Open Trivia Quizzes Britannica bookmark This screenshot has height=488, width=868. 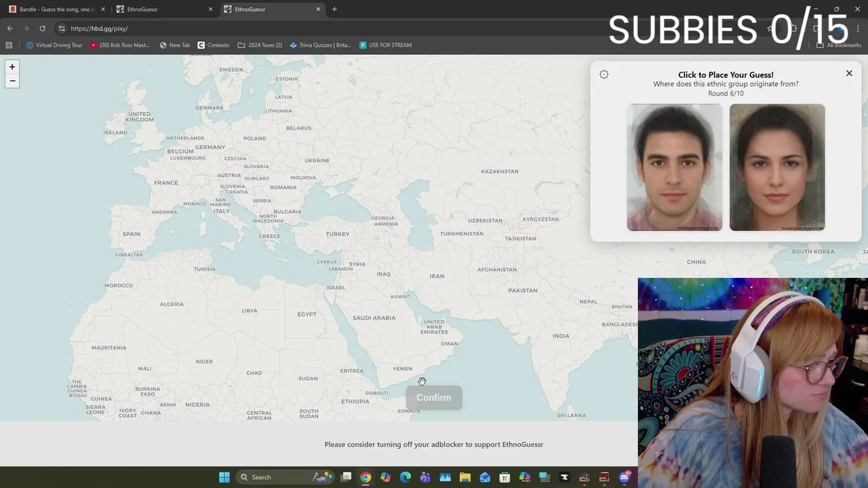click(x=320, y=45)
